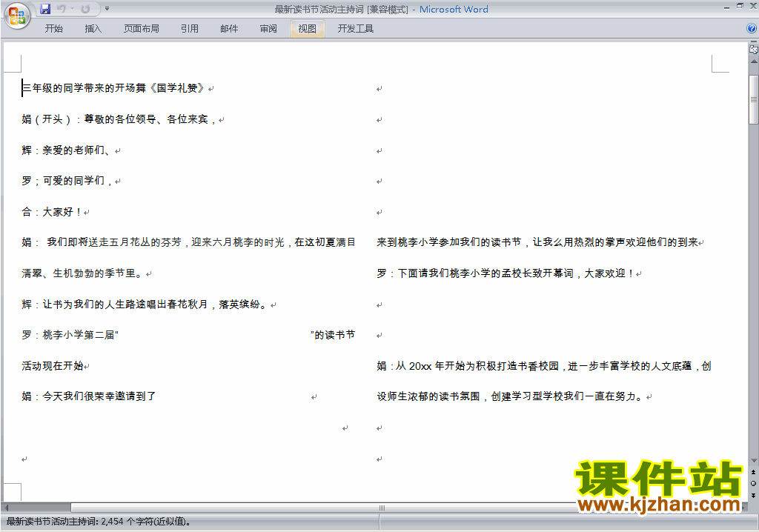Image resolution: width=759 pixels, height=532 pixels.
Task: Click the vertical scrollbar thumb
Action: point(754,100)
